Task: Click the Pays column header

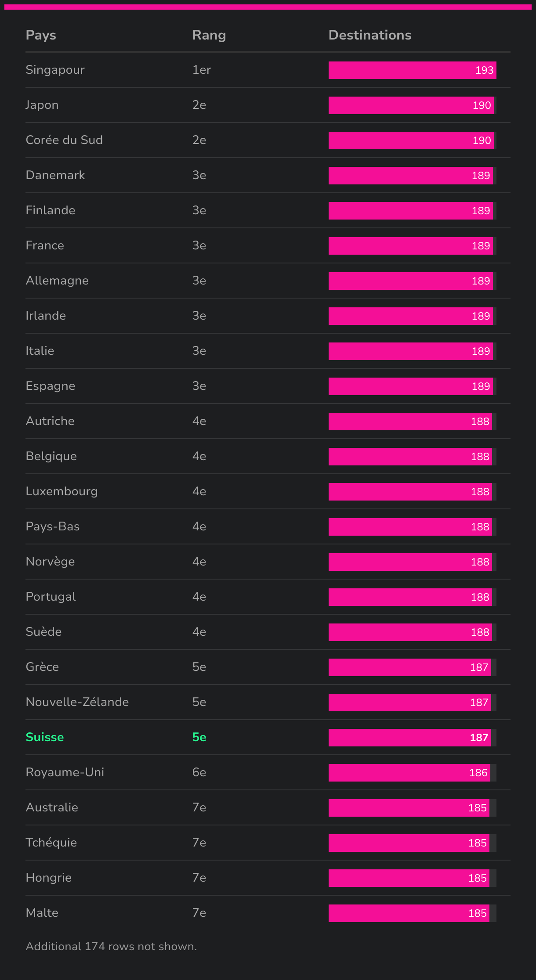Action: (x=41, y=35)
